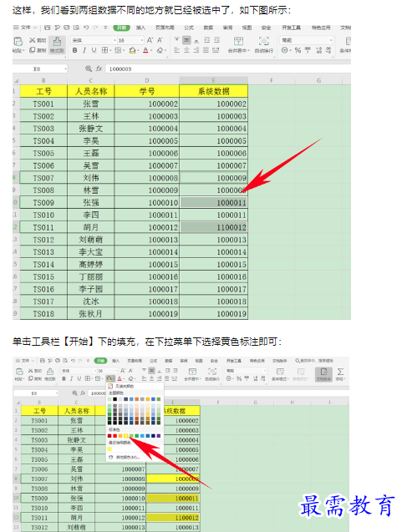
Task: Switch to the 开发工具 tab in the first spreadsheet
Action: 292,28
